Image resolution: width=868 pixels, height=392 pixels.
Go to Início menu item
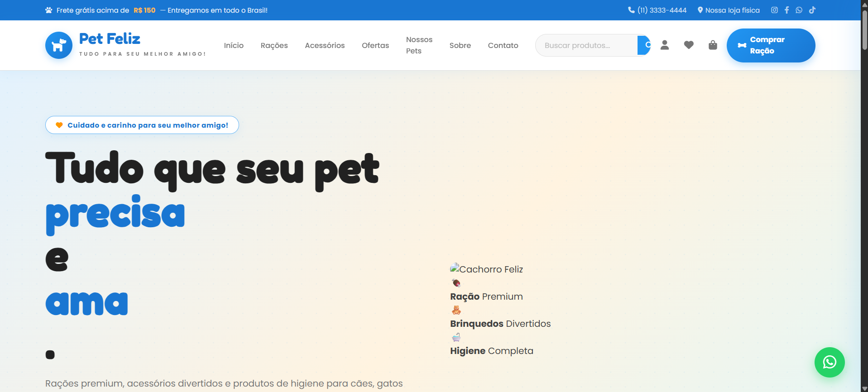tap(234, 45)
